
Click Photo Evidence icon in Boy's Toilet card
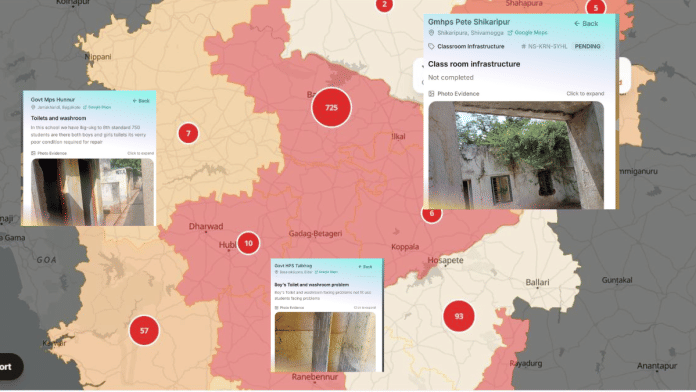pyautogui.click(x=277, y=307)
